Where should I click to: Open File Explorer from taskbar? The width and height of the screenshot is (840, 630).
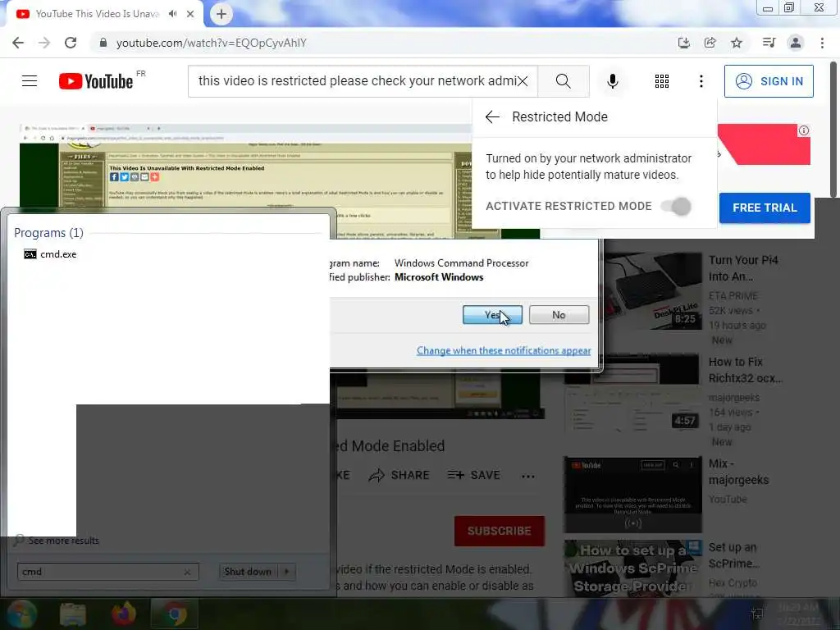tap(73, 614)
